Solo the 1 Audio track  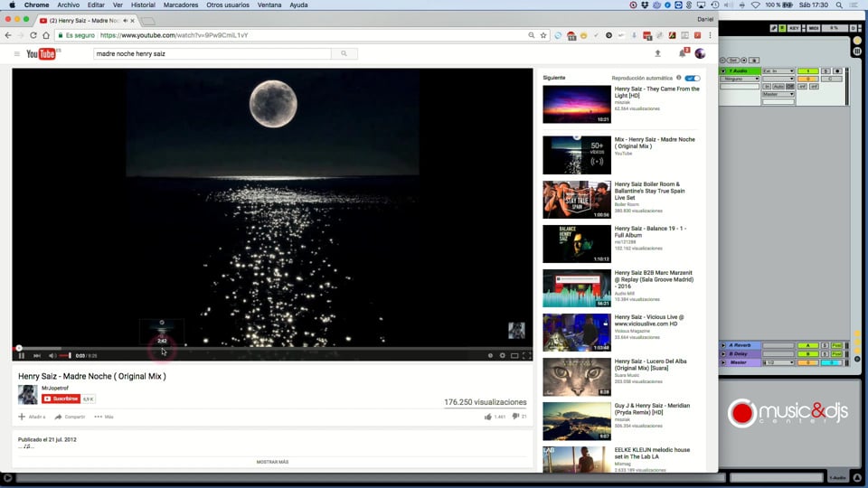tap(826, 71)
